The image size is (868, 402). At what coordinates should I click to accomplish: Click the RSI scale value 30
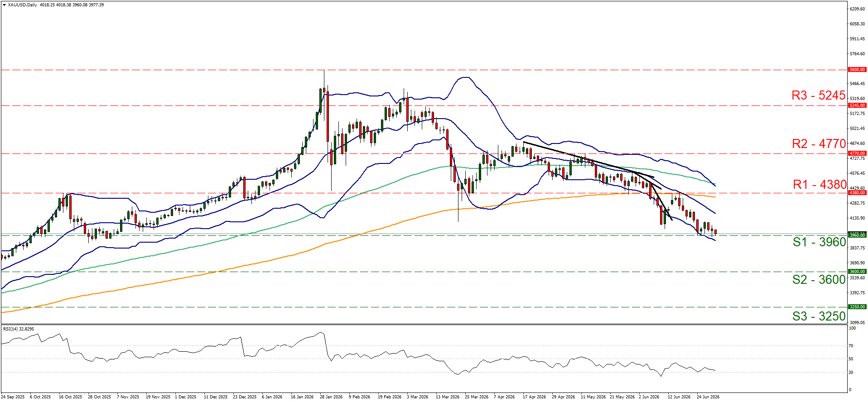[x=851, y=373]
